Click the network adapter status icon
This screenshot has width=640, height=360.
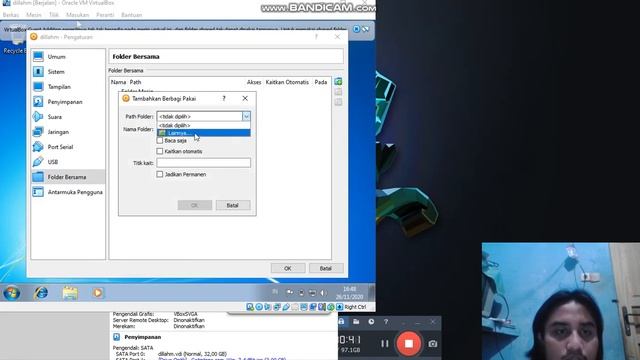[277, 307]
